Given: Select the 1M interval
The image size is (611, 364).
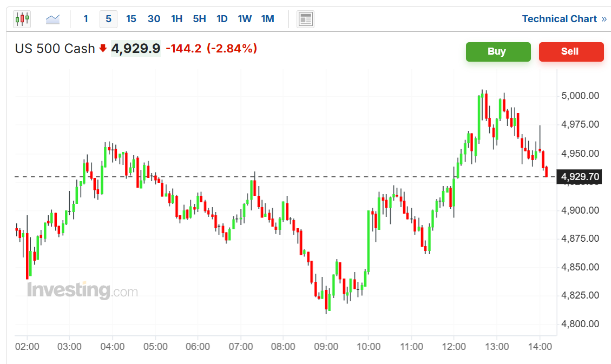Looking at the screenshot, I should click(x=268, y=19).
